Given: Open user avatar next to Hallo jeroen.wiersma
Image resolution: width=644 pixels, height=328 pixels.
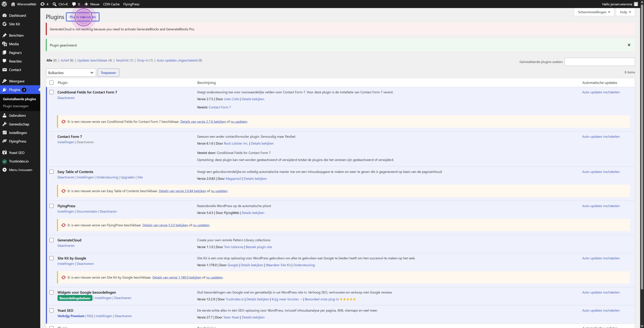Looking at the screenshot, I should 636,4.
